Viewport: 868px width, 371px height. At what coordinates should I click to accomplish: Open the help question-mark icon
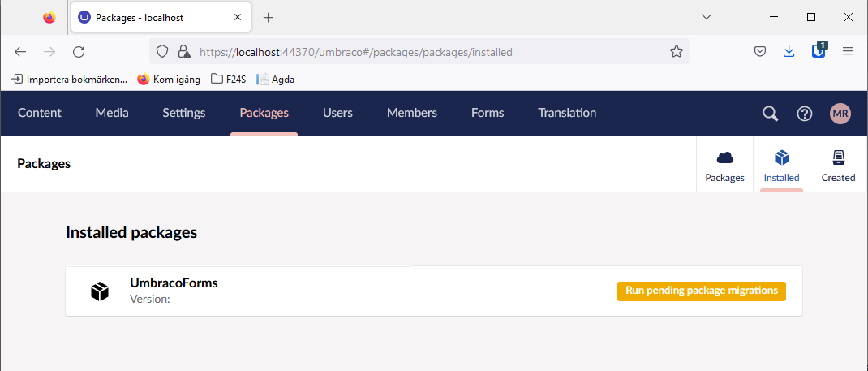(x=805, y=114)
